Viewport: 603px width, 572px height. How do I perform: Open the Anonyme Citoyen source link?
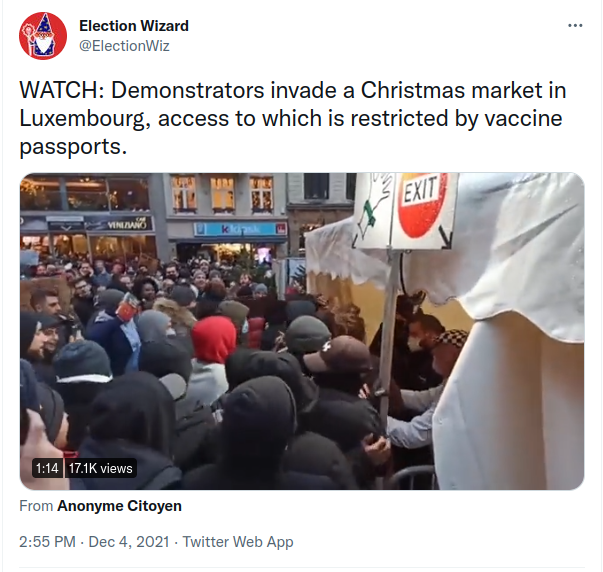pyautogui.click(x=119, y=506)
